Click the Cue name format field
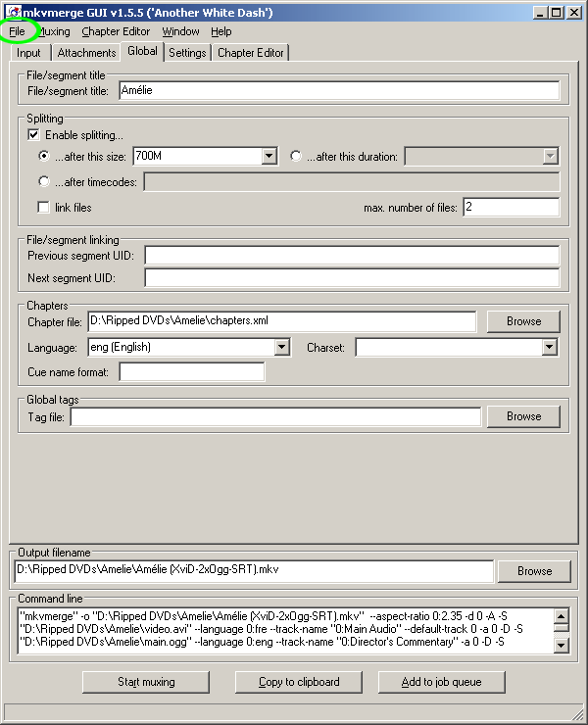 tap(192, 371)
